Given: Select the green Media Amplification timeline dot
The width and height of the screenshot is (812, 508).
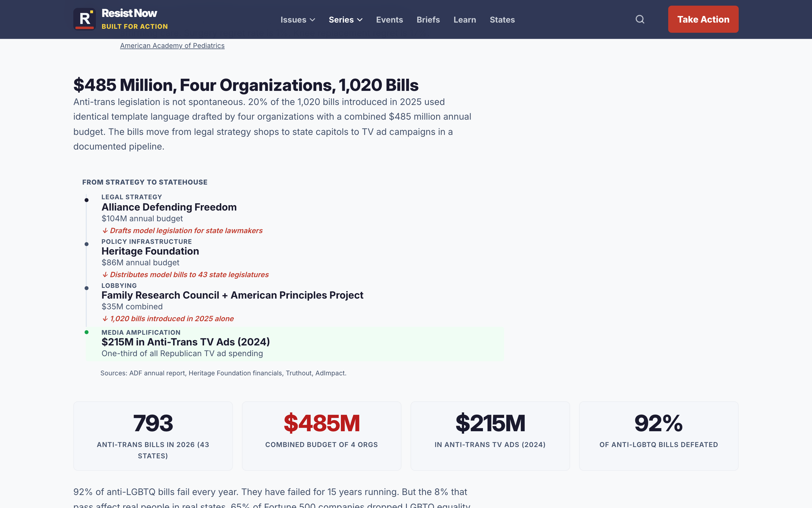Looking at the screenshot, I should click(87, 332).
